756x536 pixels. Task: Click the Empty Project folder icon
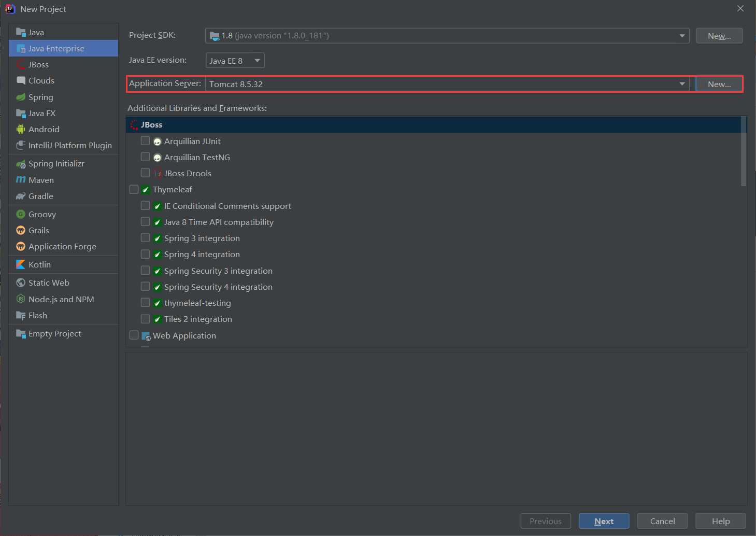point(21,333)
